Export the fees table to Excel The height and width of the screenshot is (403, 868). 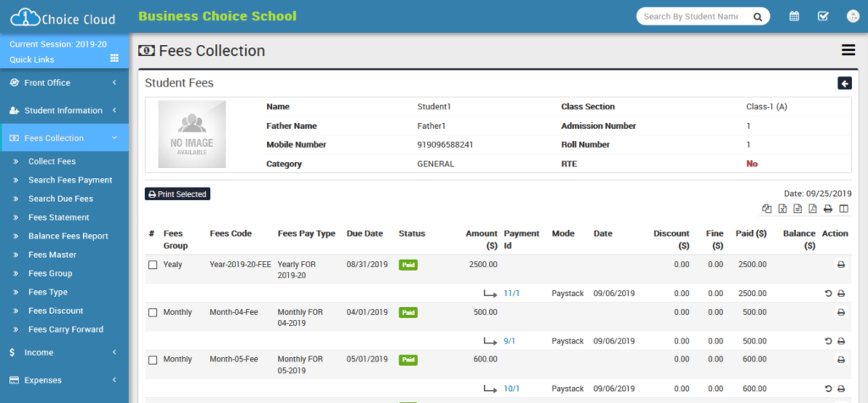(x=782, y=209)
